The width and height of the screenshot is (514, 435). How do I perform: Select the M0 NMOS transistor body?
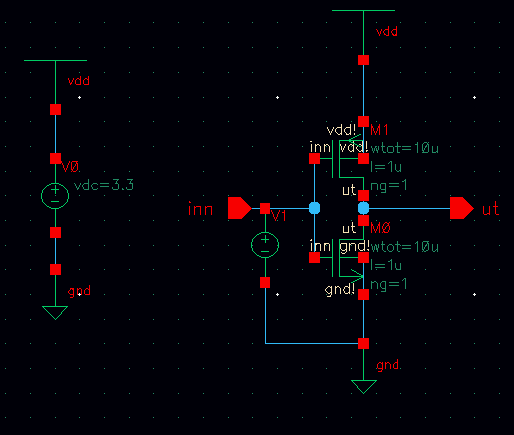[x=348, y=258]
